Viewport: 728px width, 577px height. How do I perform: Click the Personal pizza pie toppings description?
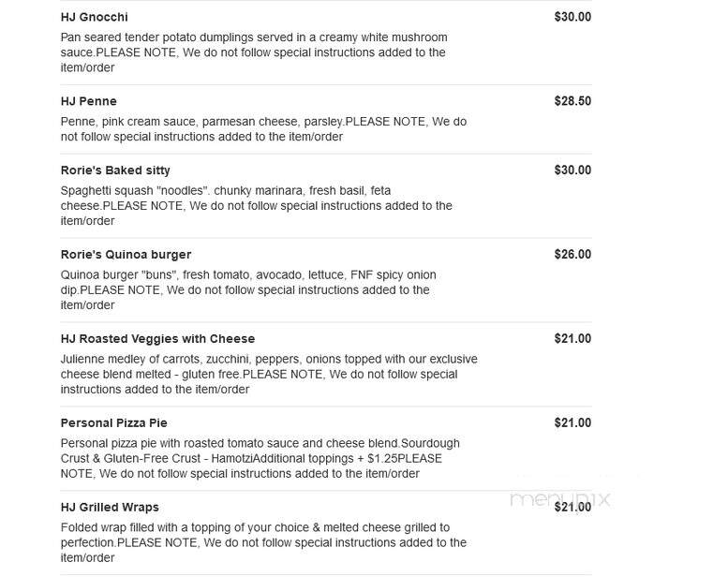click(x=260, y=459)
